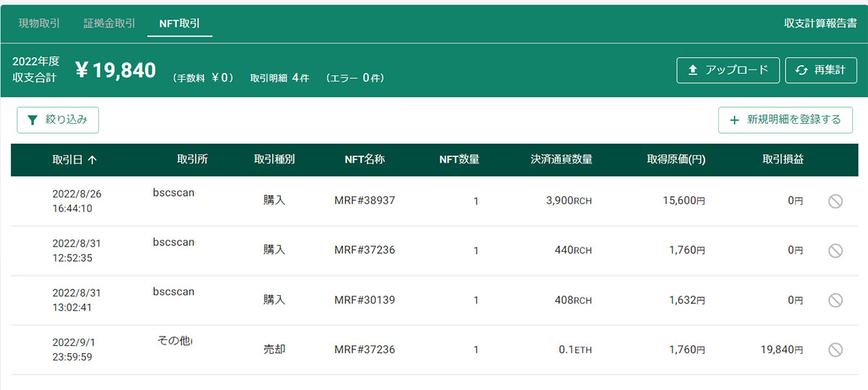
Task: Click the date 2022/8/31 13:02:41
Action: click(x=77, y=300)
